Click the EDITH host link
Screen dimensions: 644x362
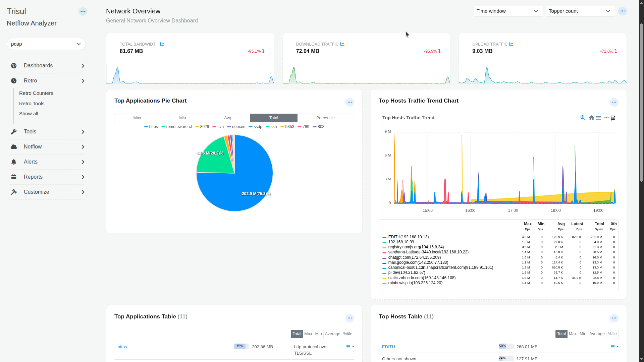pos(388,347)
